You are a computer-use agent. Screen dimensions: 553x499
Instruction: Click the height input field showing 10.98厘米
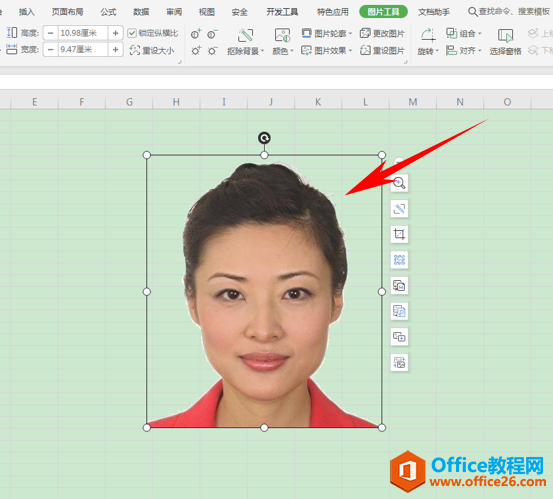83,33
